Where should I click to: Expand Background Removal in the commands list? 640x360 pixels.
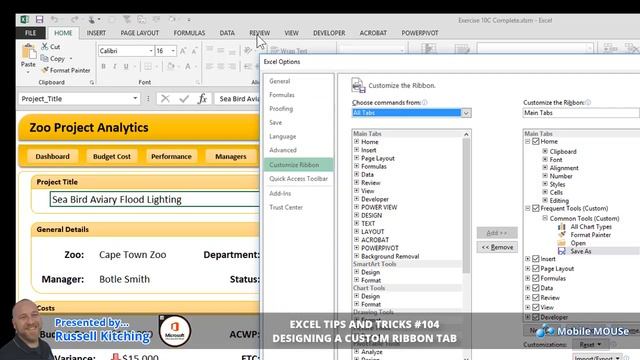point(356,256)
